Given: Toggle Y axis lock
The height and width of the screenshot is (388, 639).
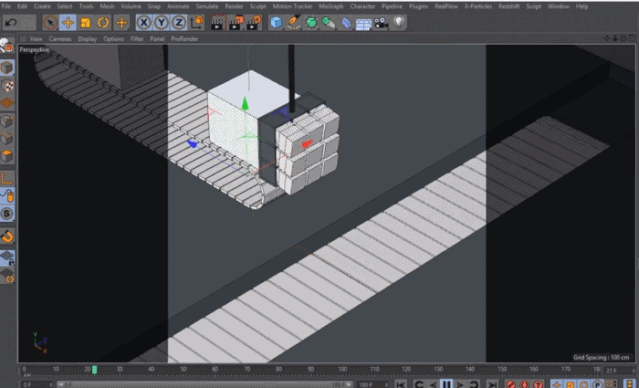Looking at the screenshot, I should point(161,22).
